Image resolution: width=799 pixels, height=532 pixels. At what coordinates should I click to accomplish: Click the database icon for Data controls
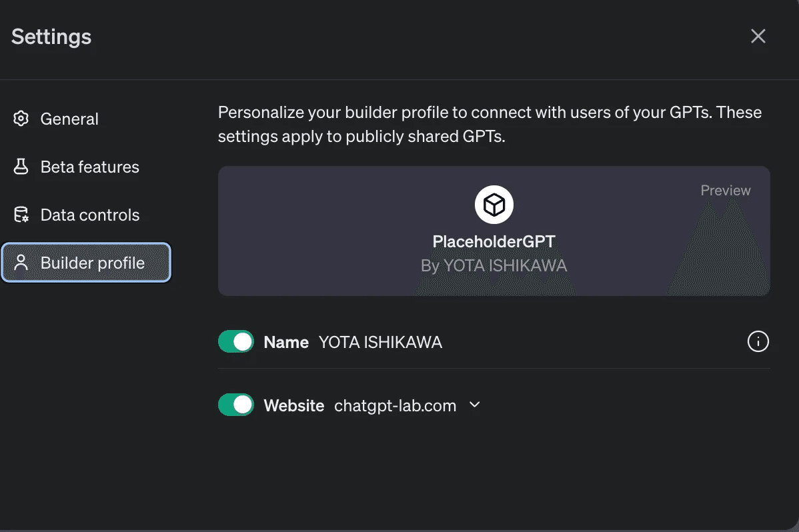click(x=21, y=215)
